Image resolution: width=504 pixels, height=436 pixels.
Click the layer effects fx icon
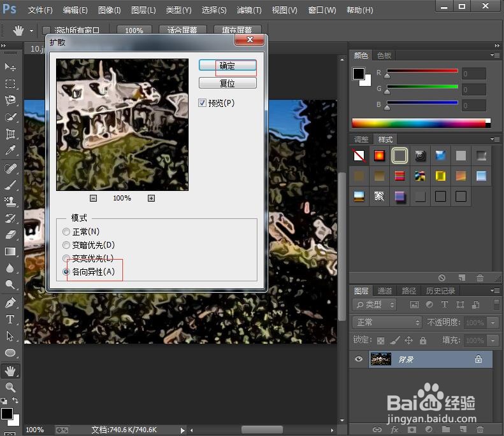pyautogui.click(x=394, y=429)
